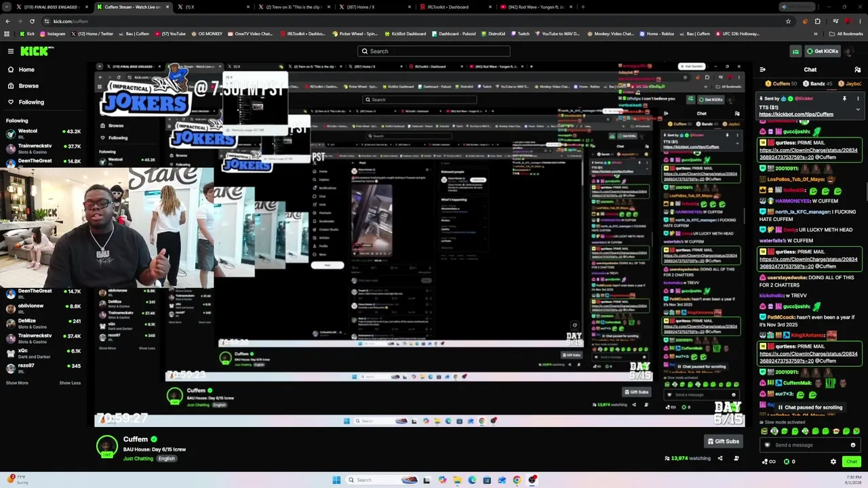Open the weather widget on the taskbar

(18, 480)
